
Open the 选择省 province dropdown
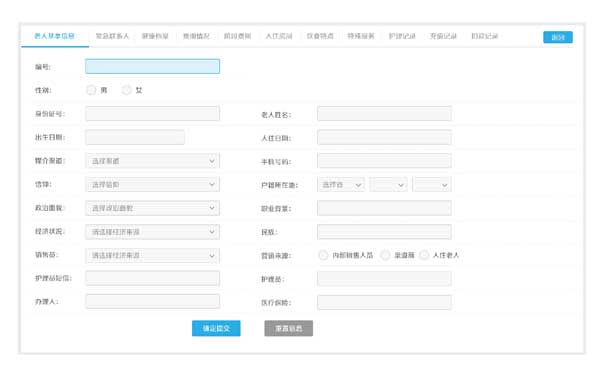point(341,185)
